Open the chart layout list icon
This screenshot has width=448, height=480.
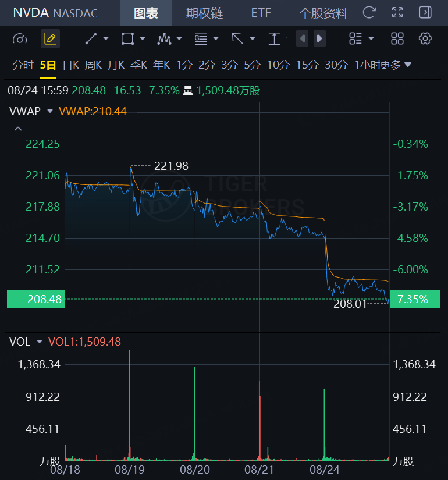(355, 38)
